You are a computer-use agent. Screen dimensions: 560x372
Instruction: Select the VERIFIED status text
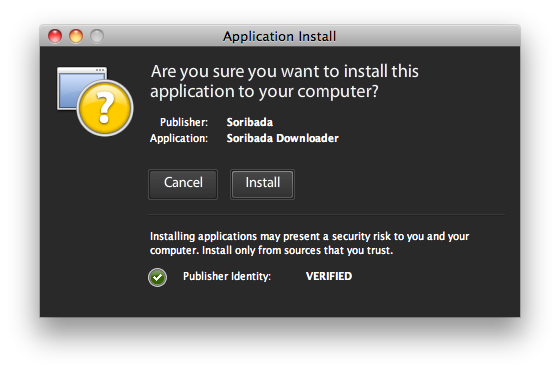(329, 276)
